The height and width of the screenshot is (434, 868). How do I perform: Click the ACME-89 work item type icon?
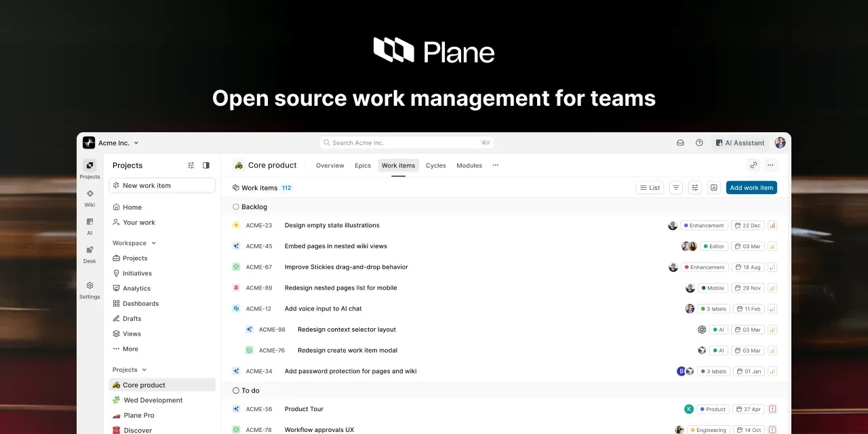(236, 288)
